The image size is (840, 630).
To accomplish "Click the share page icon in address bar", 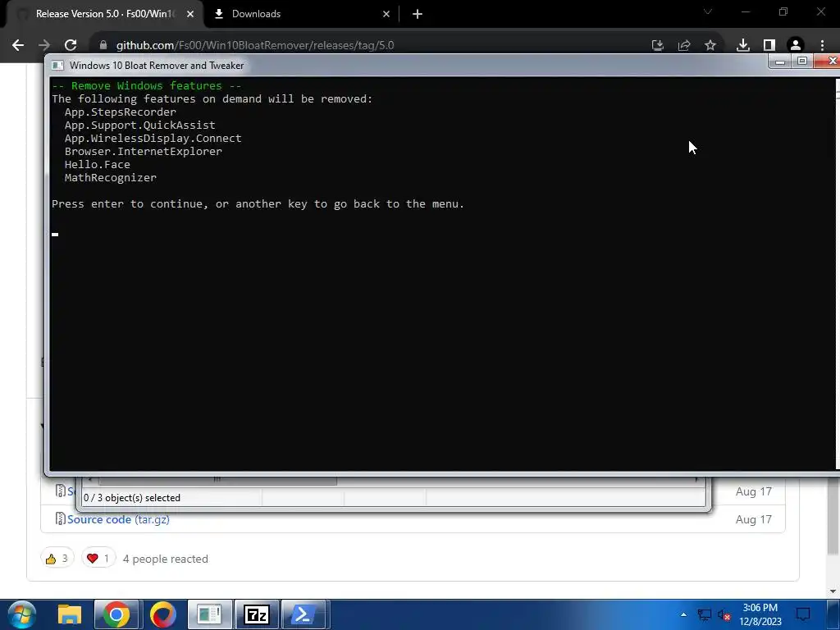I will click(684, 46).
